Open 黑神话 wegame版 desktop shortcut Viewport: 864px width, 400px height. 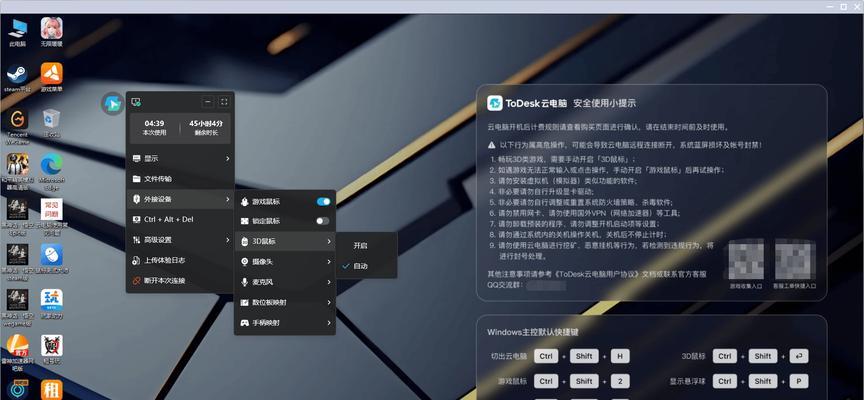point(18,308)
